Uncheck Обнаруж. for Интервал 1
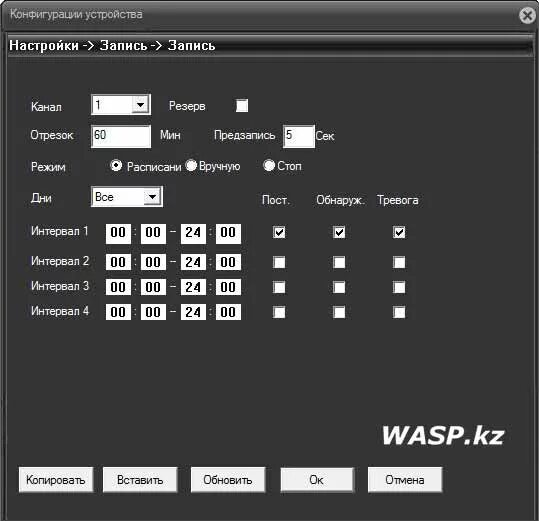 tap(339, 232)
